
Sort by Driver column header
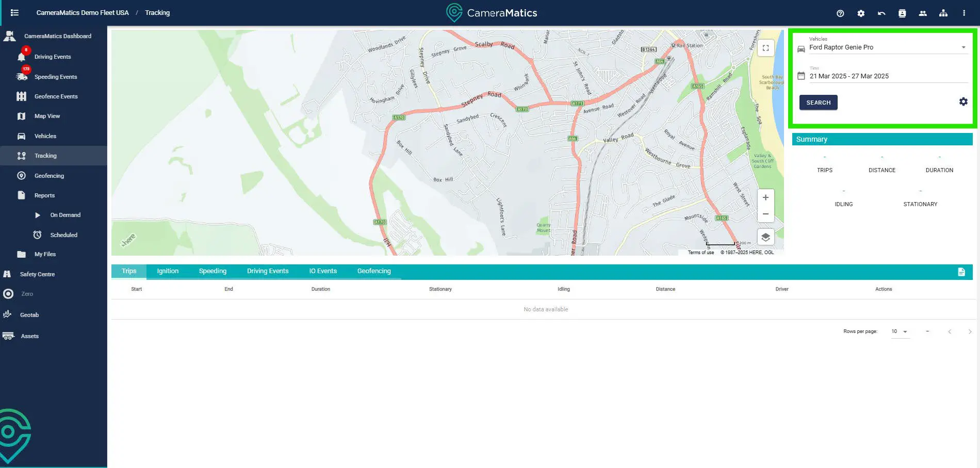point(782,289)
